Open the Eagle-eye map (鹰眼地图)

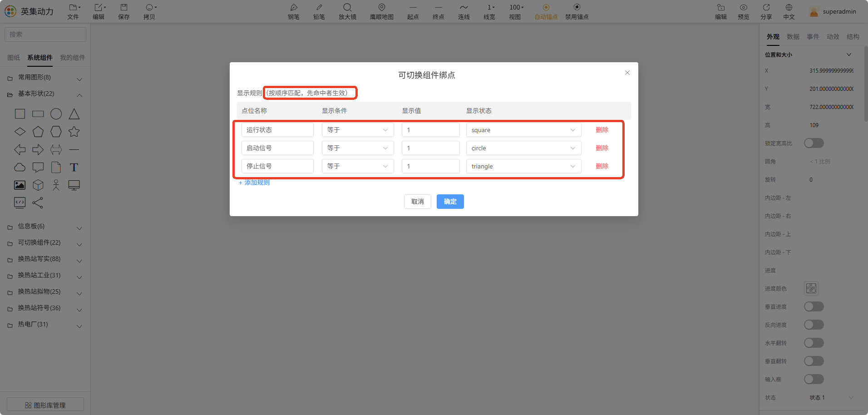point(382,11)
